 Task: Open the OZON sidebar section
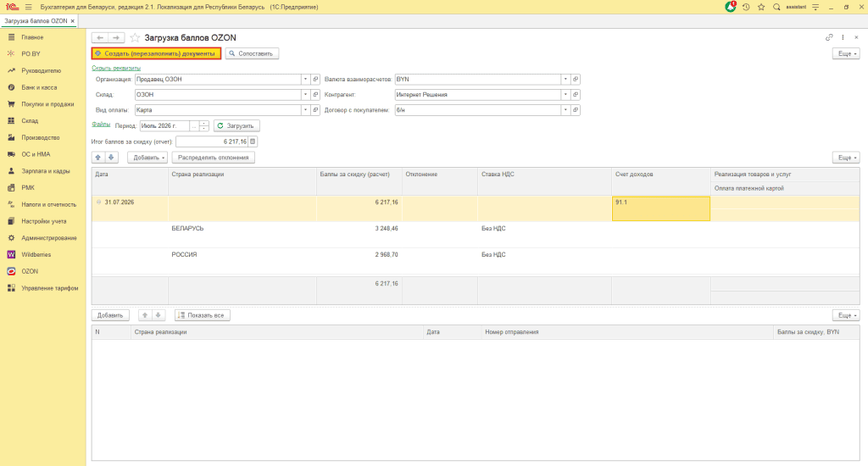tap(30, 271)
